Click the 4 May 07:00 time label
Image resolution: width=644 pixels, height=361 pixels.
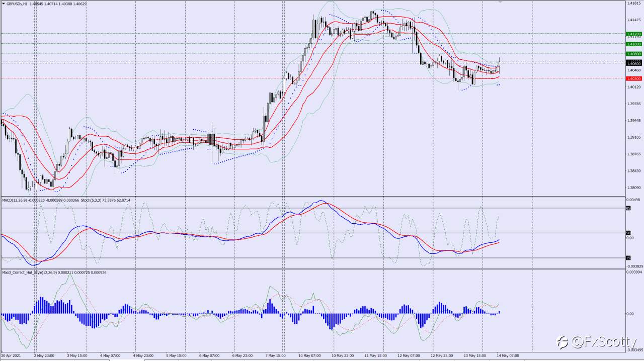(x=110, y=355)
